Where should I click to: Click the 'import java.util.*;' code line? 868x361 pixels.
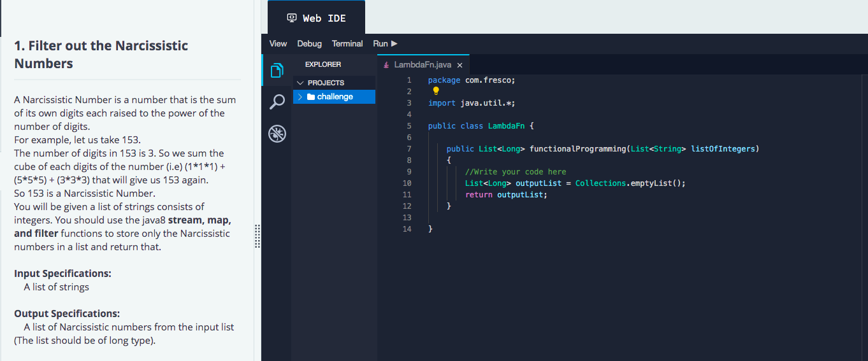tap(471, 103)
